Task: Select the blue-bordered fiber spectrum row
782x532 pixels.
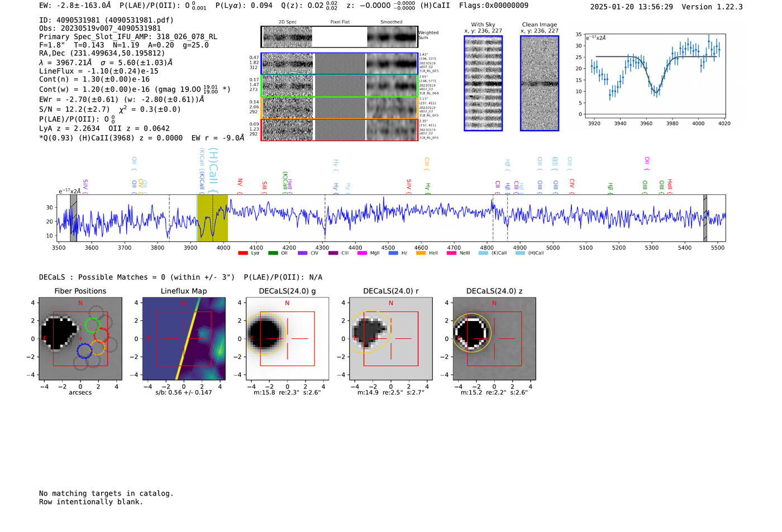Action: point(339,64)
